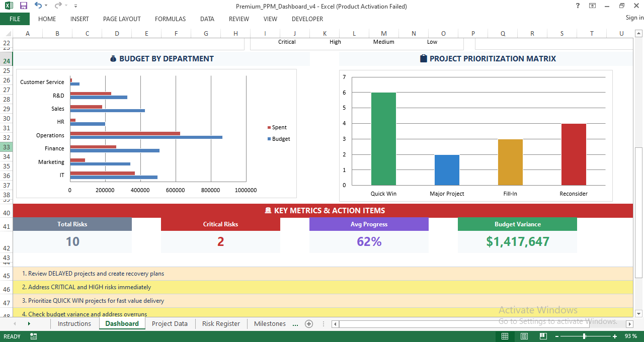Open Page Break Preview from status bar

coord(543,336)
